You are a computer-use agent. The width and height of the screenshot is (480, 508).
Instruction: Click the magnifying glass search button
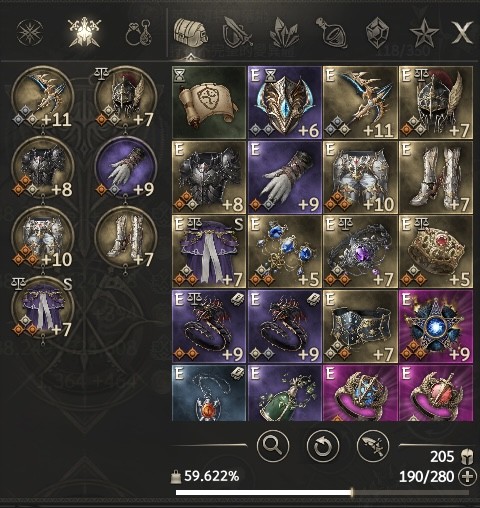(273, 446)
